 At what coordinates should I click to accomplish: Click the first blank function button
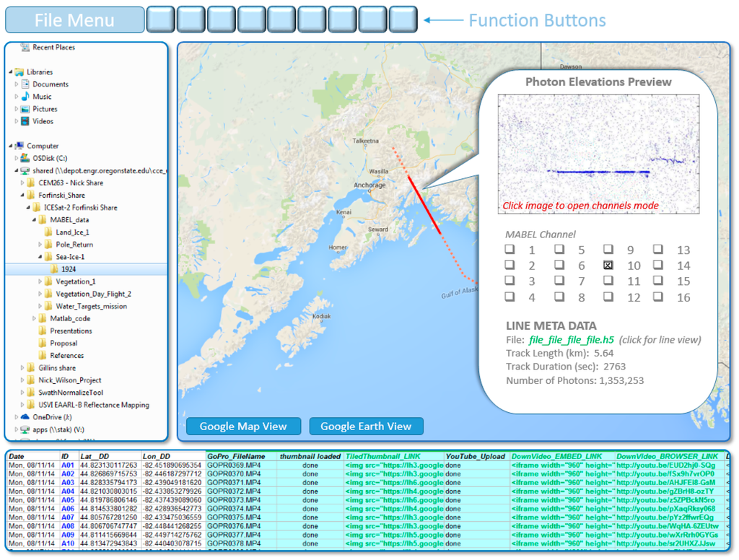point(160,19)
